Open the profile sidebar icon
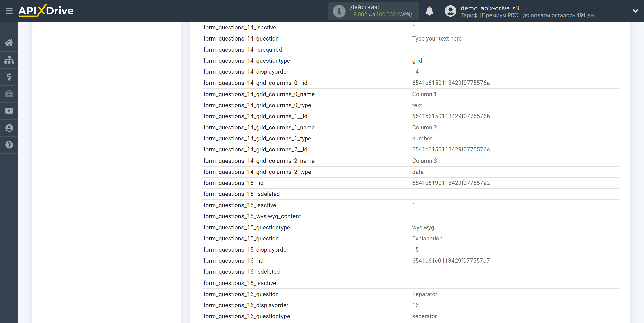This screenshot has height=323, width=644. (9, 128)
